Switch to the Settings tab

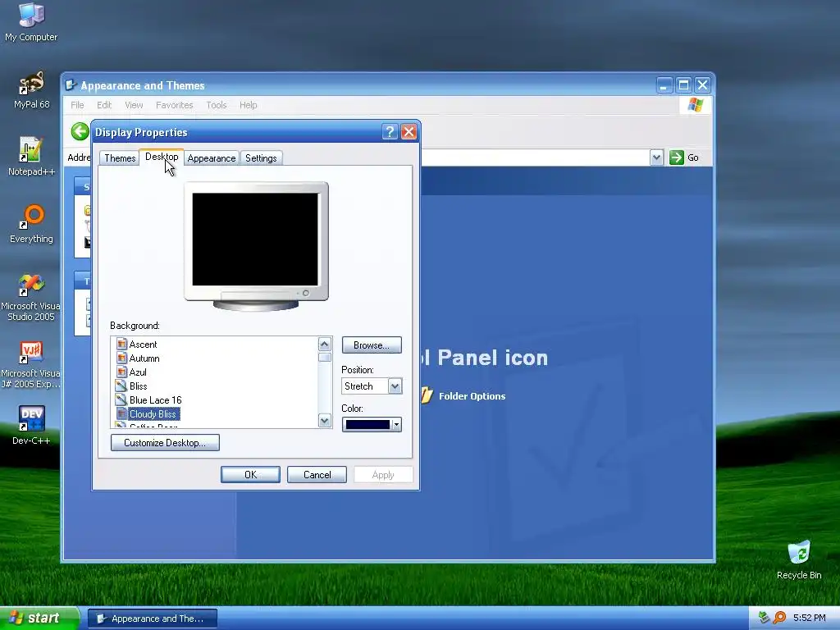pyautogui.click(x=261, y=158)
